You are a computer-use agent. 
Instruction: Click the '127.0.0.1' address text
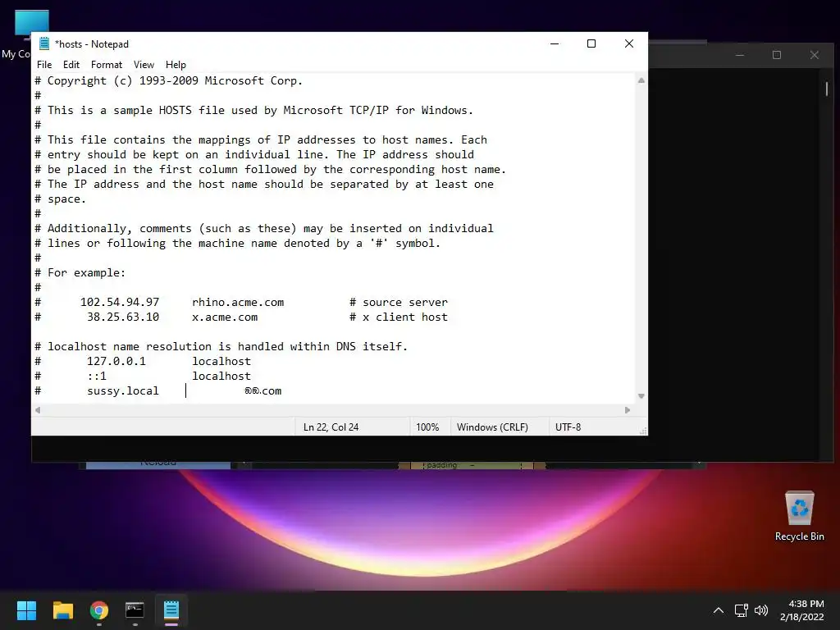click(x=116, y=362)
